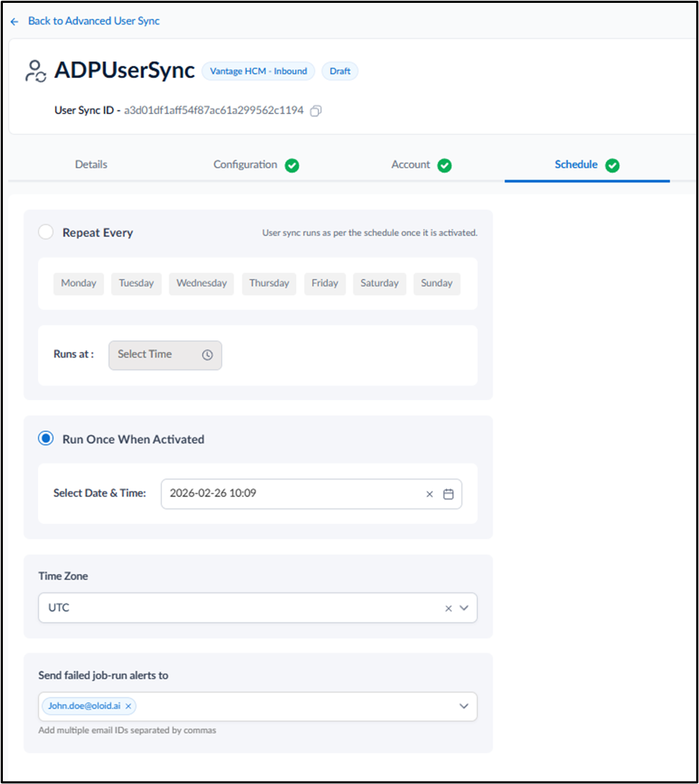Clear the selected date and time
The width and height of the screenshot is (699, 784).
pos(429,494)
